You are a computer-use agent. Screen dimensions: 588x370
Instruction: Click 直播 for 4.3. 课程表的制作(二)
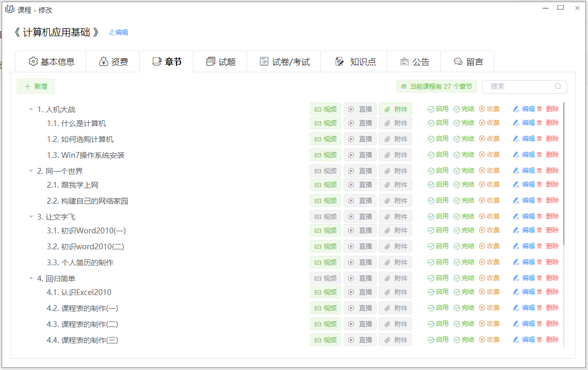coord(360,324)
